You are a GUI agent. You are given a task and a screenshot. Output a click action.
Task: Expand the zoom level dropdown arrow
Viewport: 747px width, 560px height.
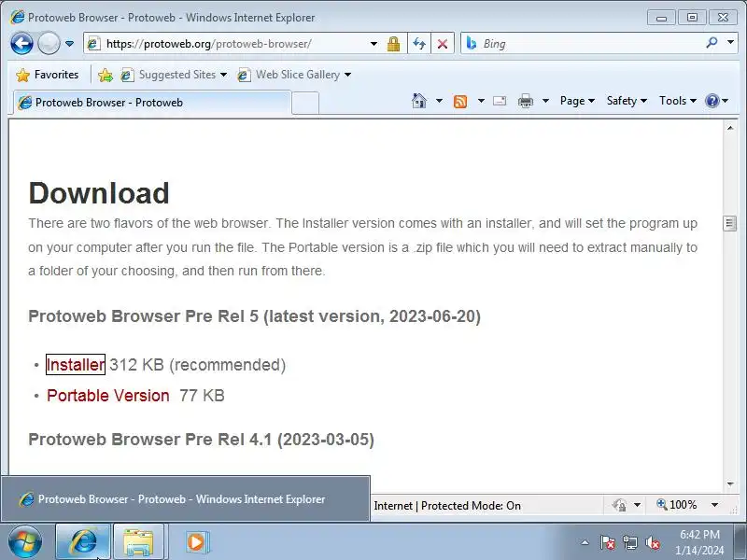click(714, 505)
